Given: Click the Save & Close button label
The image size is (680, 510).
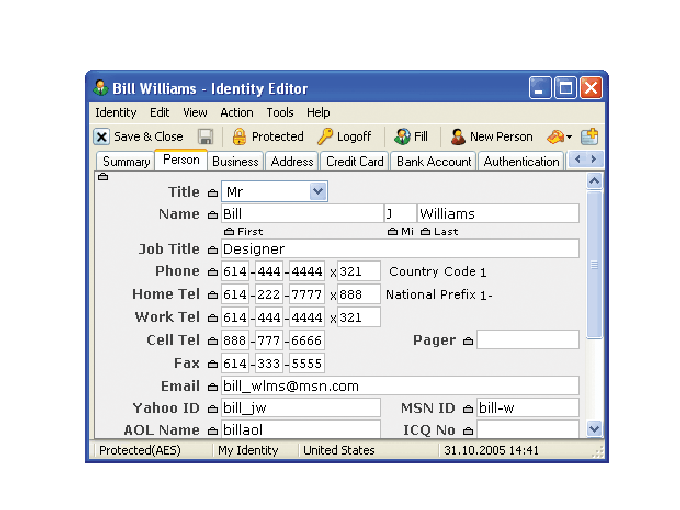Looking at the screenshot, I should point(148,137).
